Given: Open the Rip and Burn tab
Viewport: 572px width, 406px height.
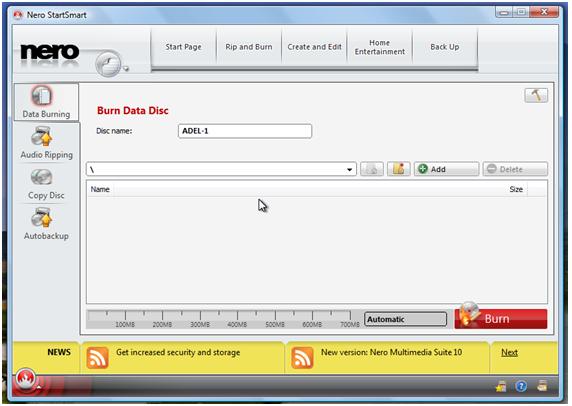Looking at the screenshot, I should (x=249, y=47).
